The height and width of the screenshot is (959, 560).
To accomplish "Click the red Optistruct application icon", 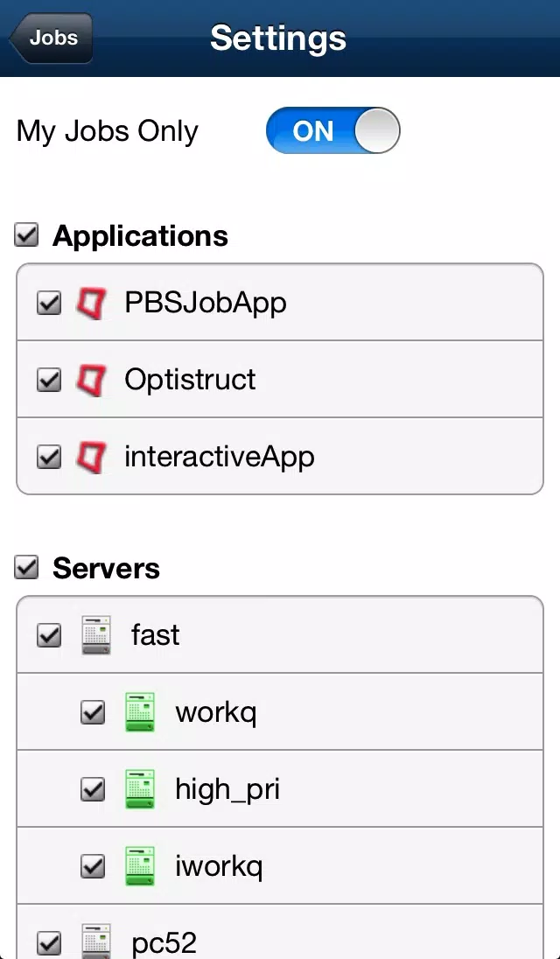I will (x=91, y=380).
